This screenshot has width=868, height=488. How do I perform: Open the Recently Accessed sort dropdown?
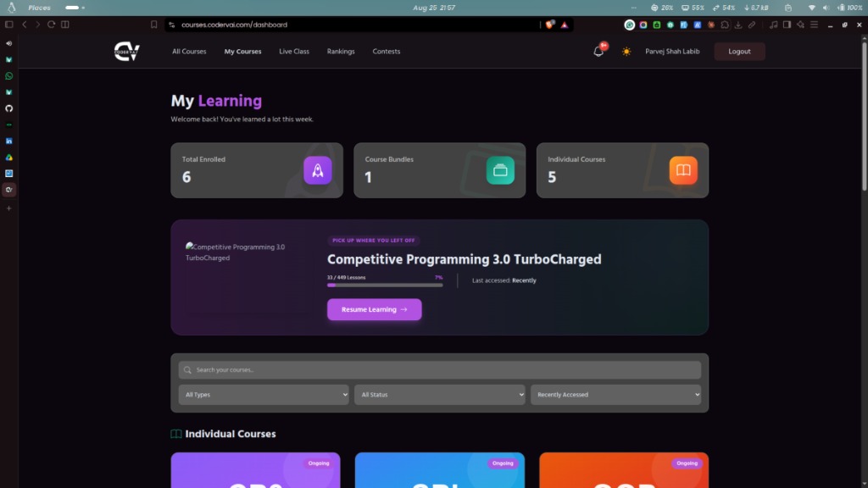pos(615,395)
